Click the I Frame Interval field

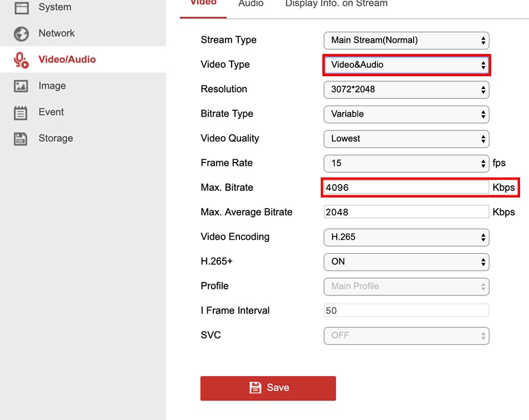click(406, 310)
